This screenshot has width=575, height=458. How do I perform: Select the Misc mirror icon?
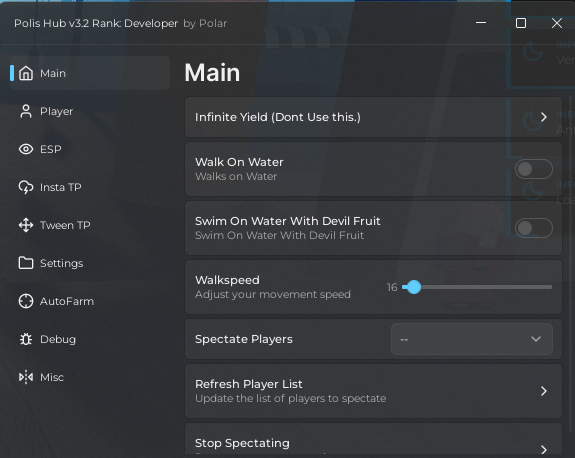26,377
